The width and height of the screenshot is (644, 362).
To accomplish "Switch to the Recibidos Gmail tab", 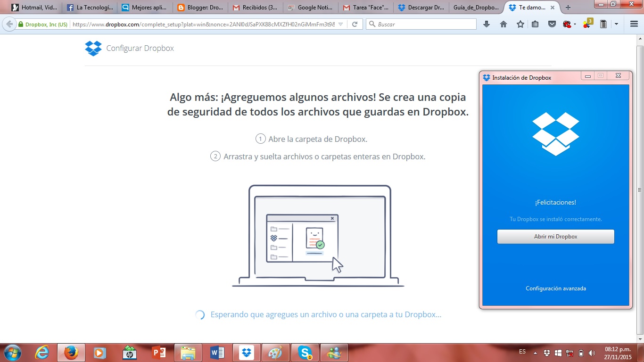I will pyautogui.click(x=254, y=7).
